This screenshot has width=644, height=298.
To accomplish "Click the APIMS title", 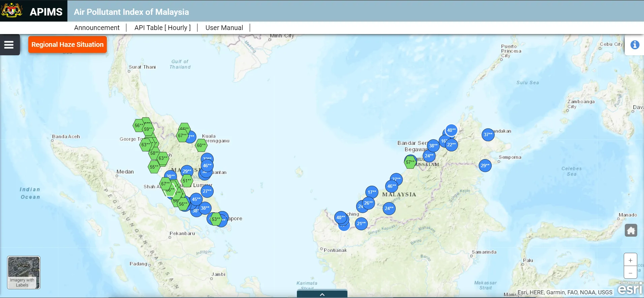I will pyautogui.click(x=46, y=12).
